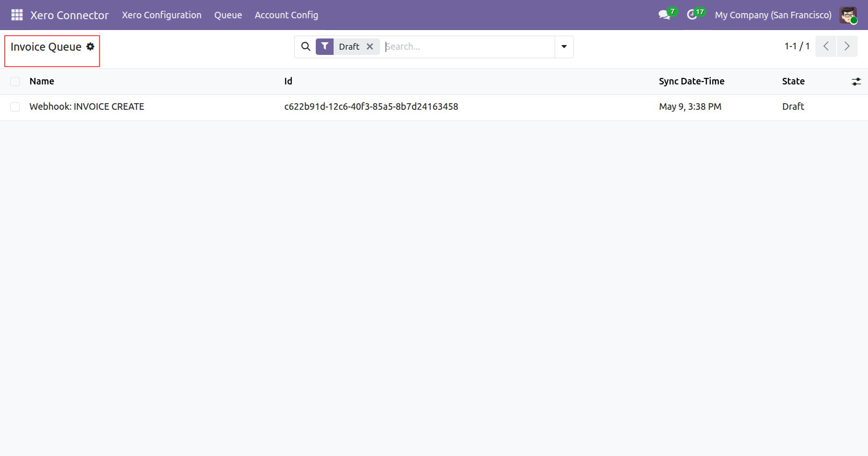
Task: Click the search magnifier icon
Action: pos(305,46)
